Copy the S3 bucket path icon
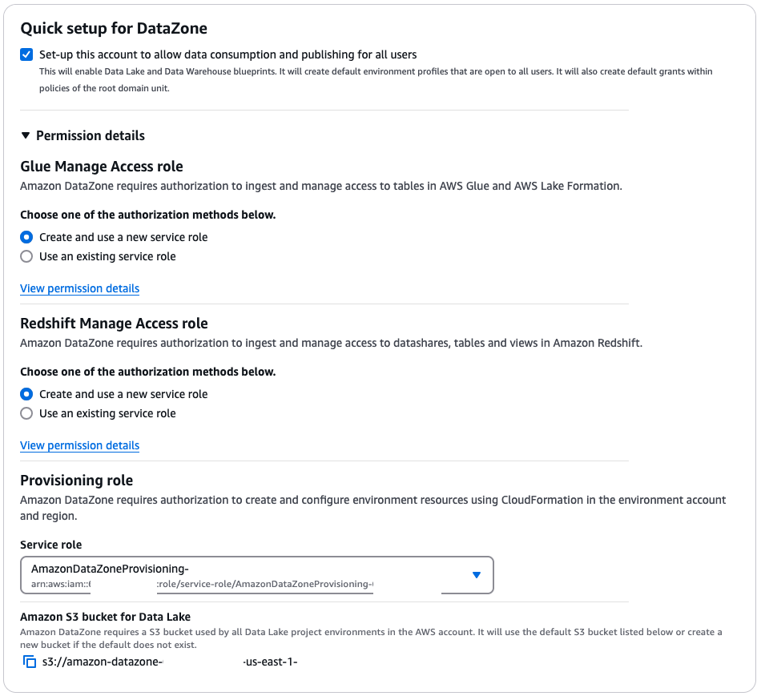The width and height of the screenshot is (765, 700). tap(30, 662)
